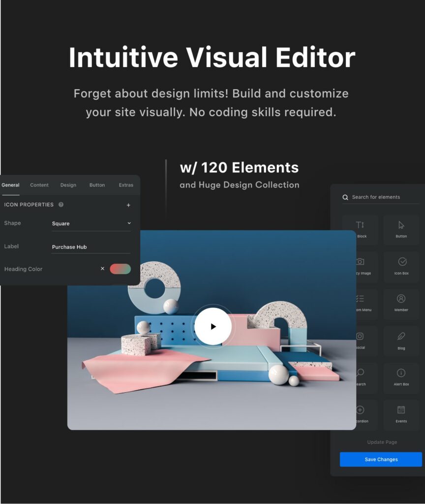Choose the Alert Box element
The height and width of the screenshot is (504, 425).
point(401,378)
